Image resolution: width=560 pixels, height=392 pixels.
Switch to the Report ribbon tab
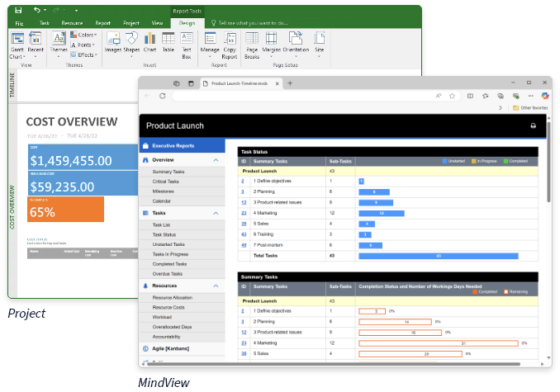(102, 23)
